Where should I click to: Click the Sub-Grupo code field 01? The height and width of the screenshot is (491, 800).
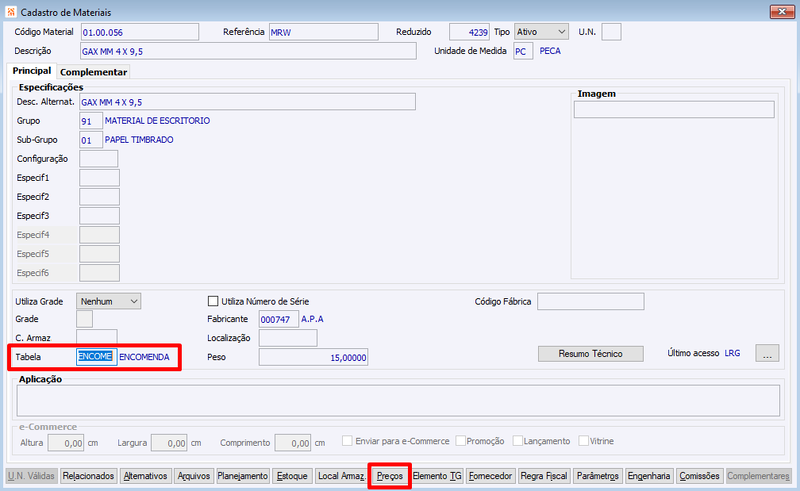tap(91, 140)
